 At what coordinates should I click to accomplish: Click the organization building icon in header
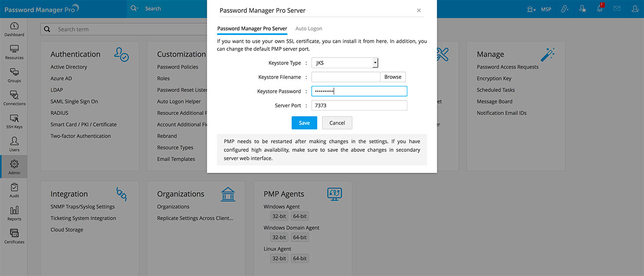click(531, 9)
